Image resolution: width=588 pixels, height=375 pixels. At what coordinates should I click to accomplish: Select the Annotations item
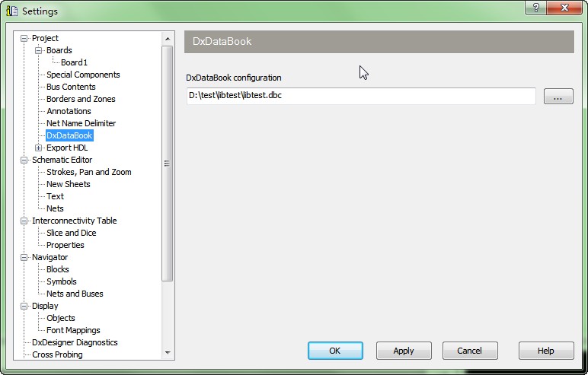(x=69, y=111)
